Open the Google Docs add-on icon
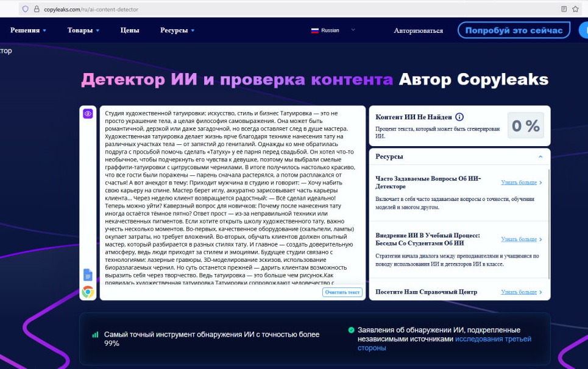Screen dimensions: 588x369 tap(88, 275)
